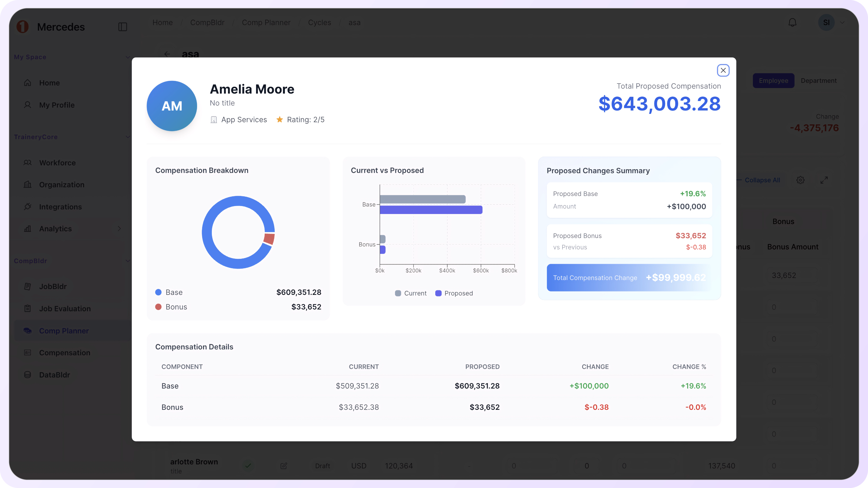Click edit icon in Brown's row

(x=284, y=466)
